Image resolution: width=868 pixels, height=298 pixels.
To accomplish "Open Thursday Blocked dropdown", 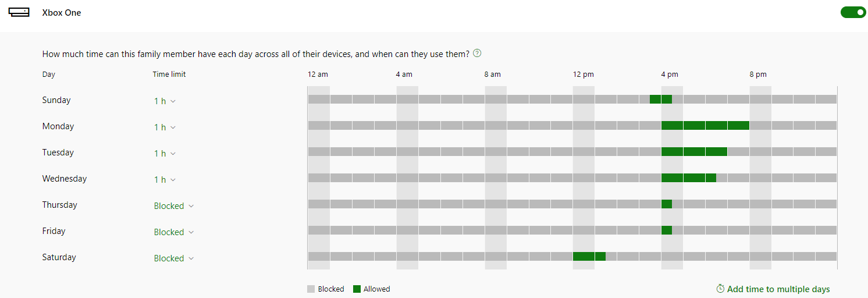I will 173,206.
